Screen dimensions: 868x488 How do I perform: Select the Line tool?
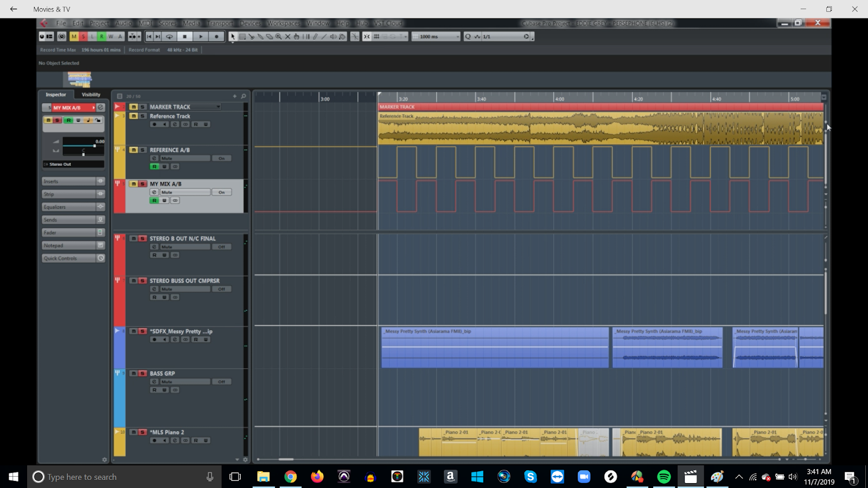(x=324, y=36)
